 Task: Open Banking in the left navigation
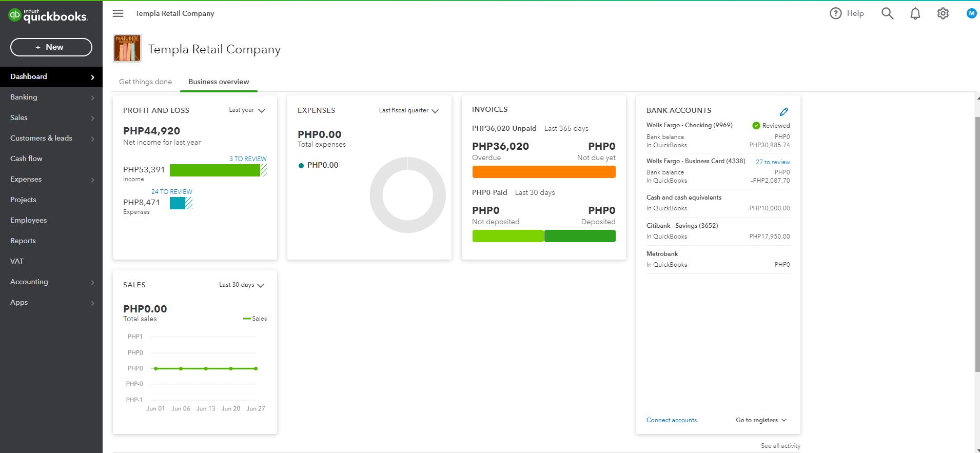(24, 97)
